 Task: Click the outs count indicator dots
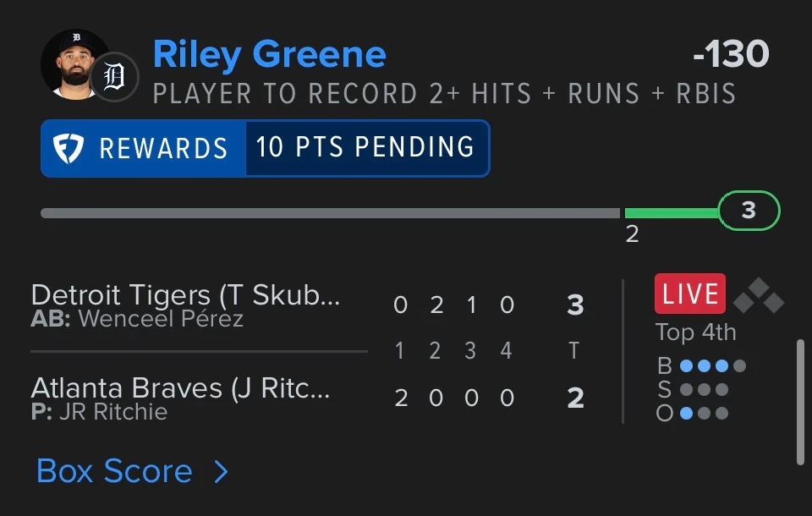704,413
